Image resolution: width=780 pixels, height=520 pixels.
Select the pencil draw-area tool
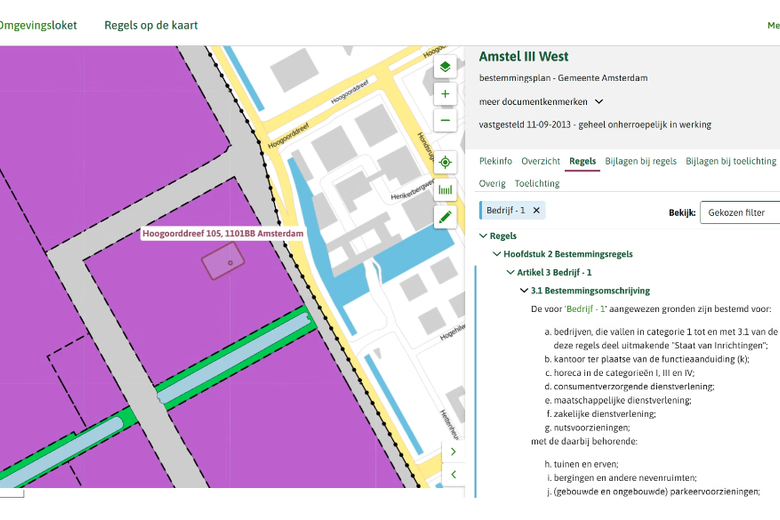pos(445,216)
